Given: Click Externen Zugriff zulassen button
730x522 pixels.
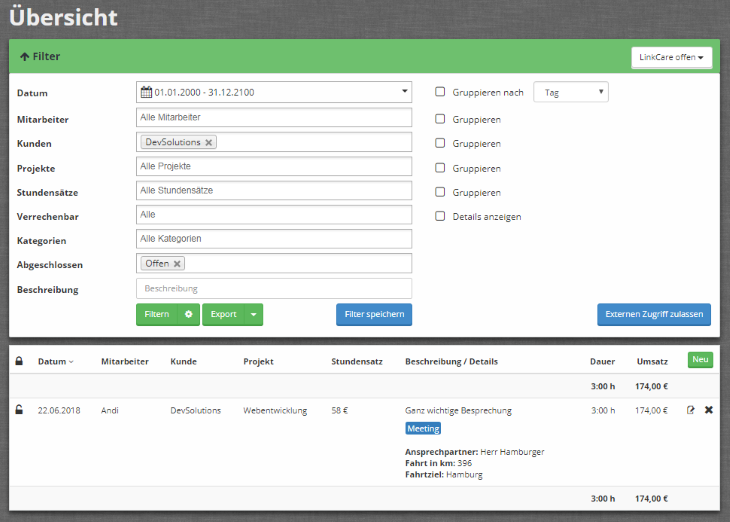Looking at the screenshot, I should (654, 314).
